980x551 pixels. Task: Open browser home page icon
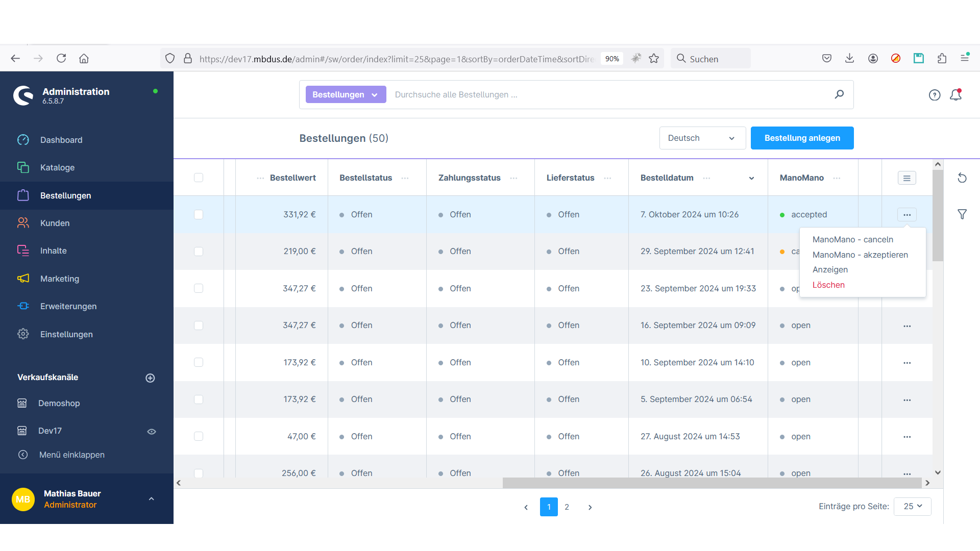click(x=84, y=59)
